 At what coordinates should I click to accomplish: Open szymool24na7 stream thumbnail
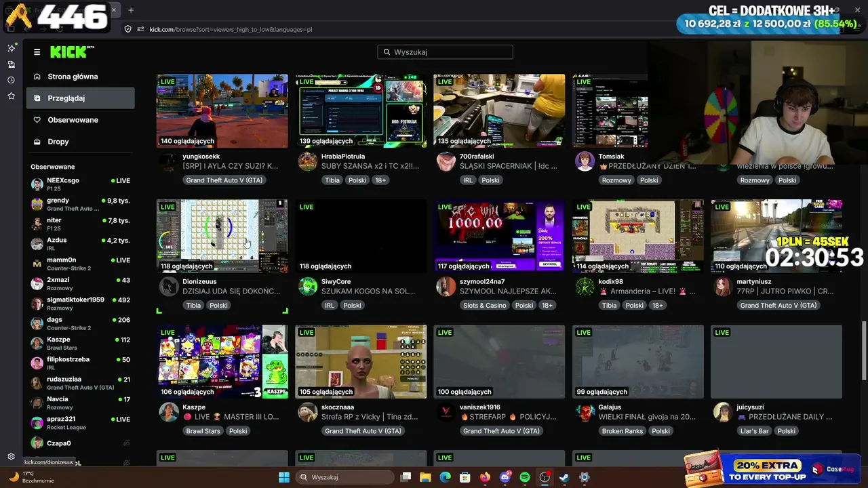point(499,236)
